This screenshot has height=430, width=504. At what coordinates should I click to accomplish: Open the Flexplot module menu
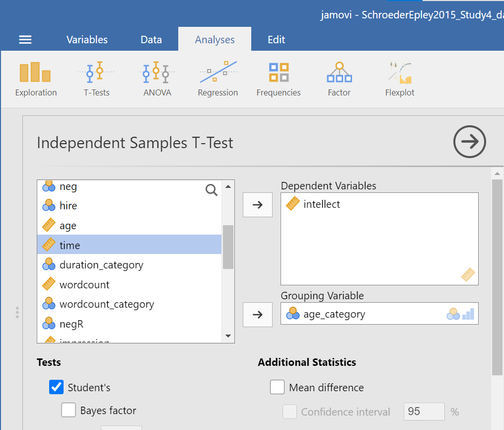(x=400, y=80)
